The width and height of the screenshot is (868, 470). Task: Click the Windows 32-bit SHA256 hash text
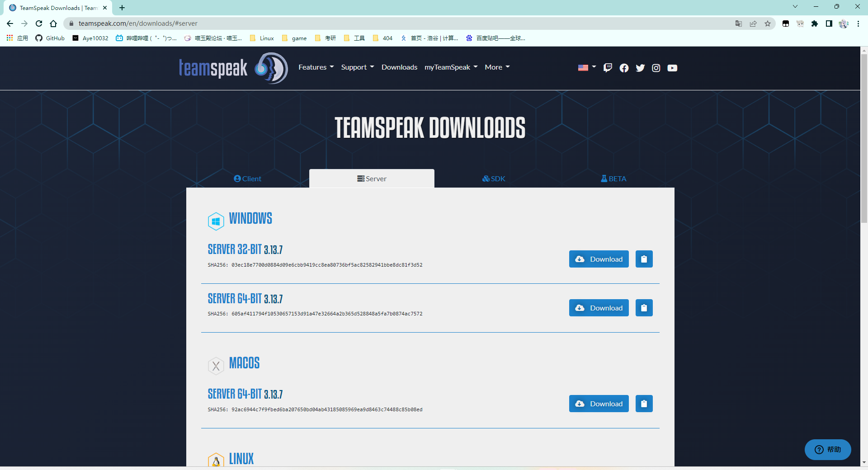click(x=327, y=265)
